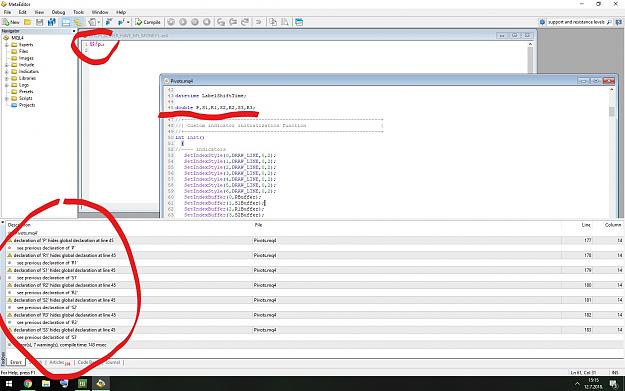This screenshot has width=625, height=391.
Task: Click the third round debug control icon
Action: point(195,22)
